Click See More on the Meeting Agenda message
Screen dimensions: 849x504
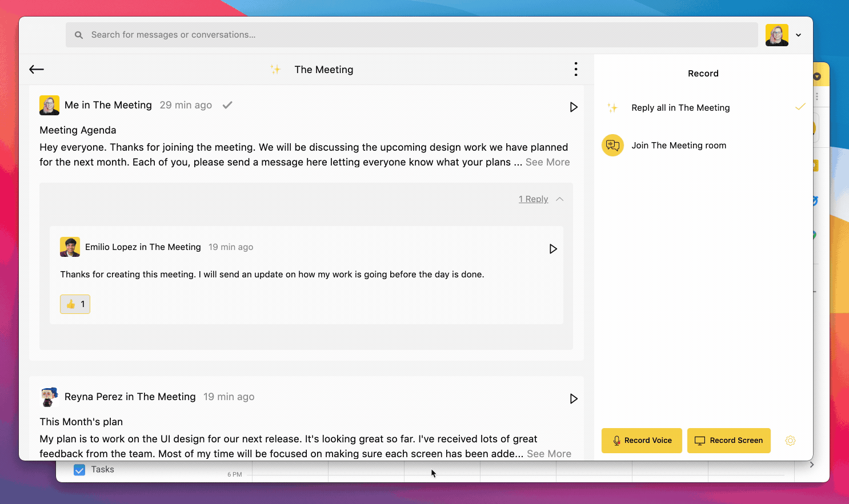coord(547,162)
